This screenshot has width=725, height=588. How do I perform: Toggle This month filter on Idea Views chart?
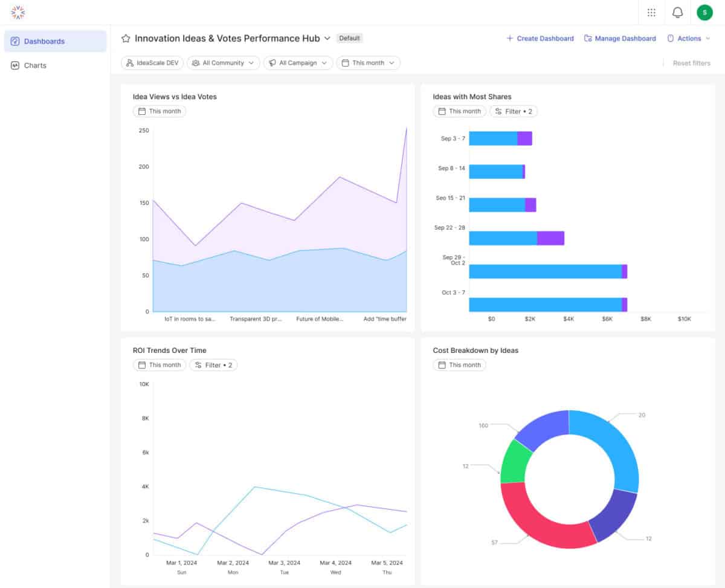159,111
